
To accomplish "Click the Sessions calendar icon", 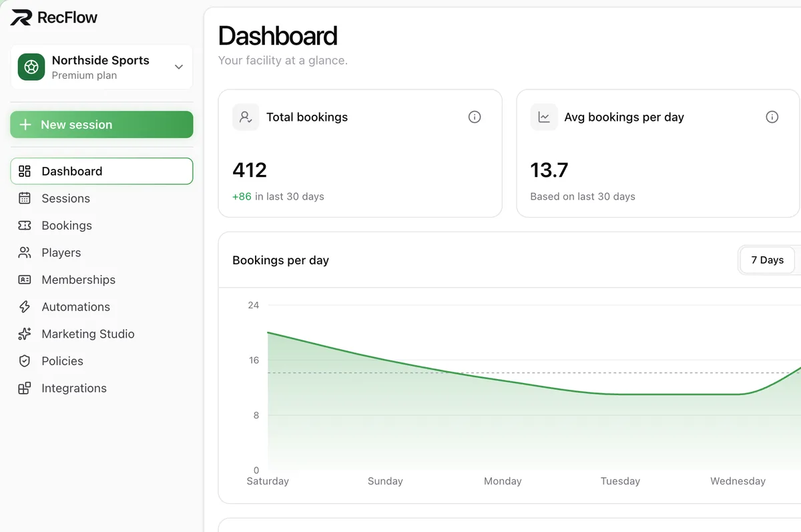I will (25, 198).
